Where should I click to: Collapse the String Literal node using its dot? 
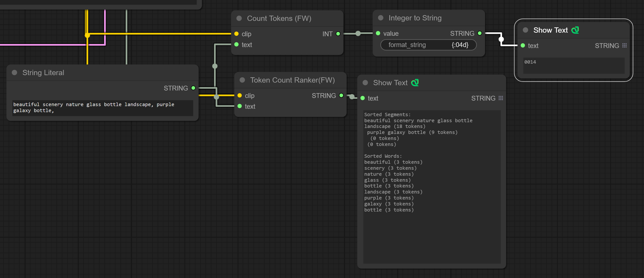point(14,73)
